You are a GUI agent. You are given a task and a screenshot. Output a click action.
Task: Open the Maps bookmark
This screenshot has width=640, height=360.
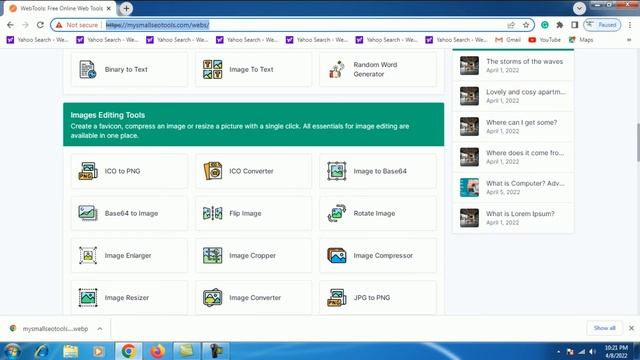(x=581, y=40)
